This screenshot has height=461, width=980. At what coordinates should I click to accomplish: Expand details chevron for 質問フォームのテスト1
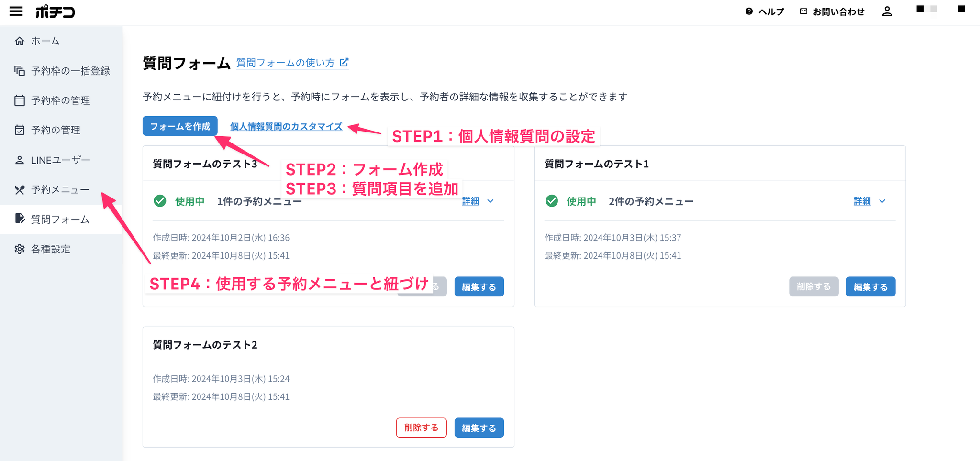tap(882, 201)
